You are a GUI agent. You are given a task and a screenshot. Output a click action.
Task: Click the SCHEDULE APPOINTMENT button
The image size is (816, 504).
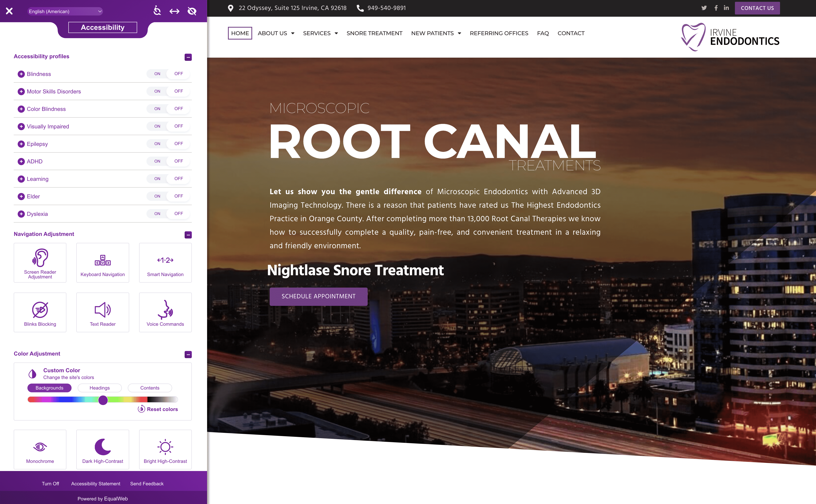click(319, 297)
